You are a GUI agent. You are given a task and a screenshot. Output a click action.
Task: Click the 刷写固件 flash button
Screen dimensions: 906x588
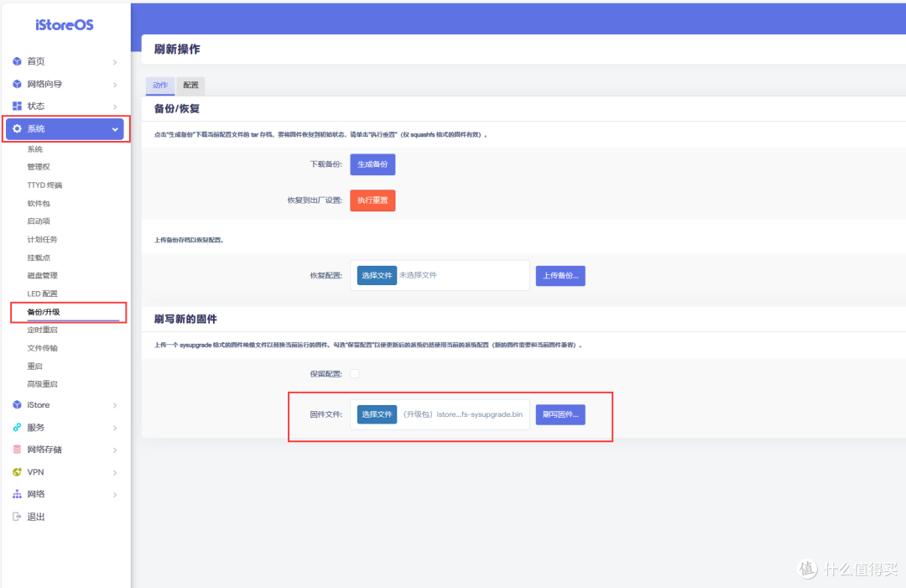[x=560, y=414]
